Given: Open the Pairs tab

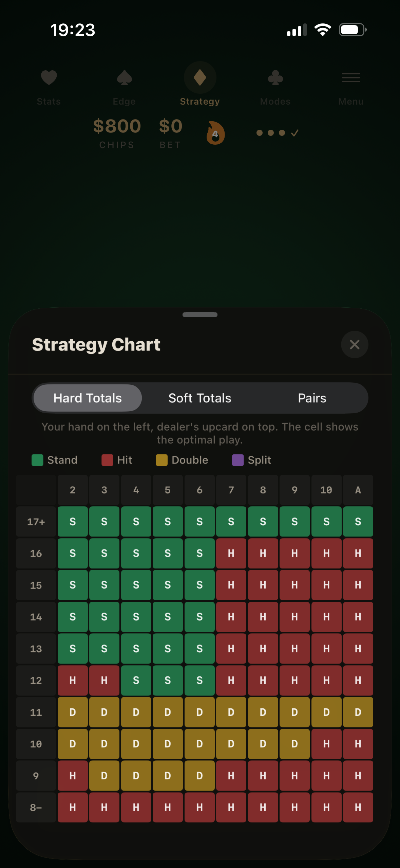Looking at the screenshot, I should click(x=312, y=398).
